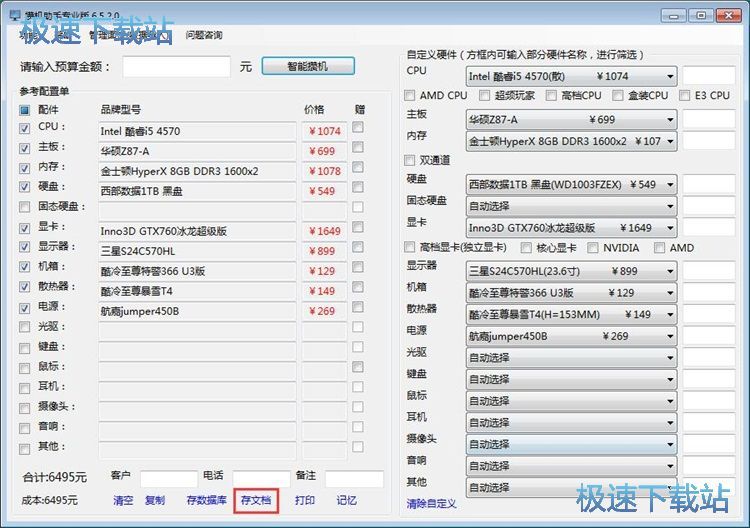750x528 pixels.
Task: Click the 打印 link
Action: tap(305, 500)
